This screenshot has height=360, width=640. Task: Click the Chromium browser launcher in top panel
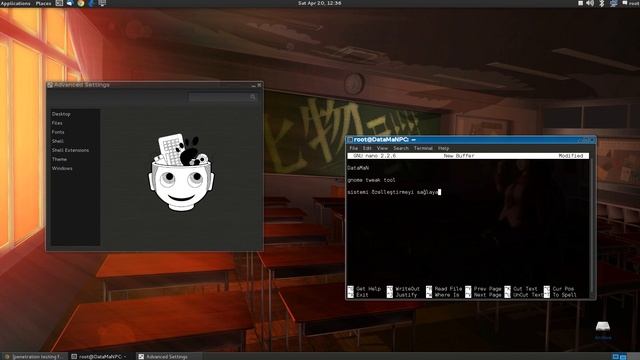(81, 3)
